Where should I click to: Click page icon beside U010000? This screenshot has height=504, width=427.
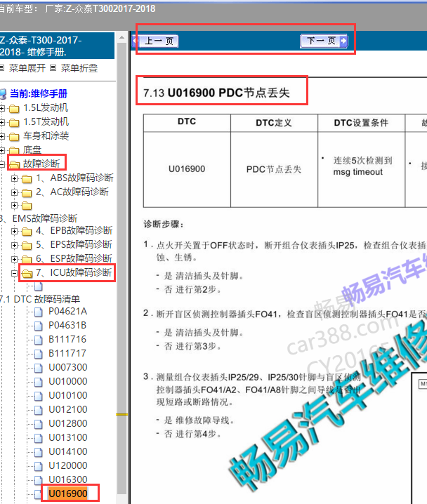pyautogui.click(x=38, y=382)
